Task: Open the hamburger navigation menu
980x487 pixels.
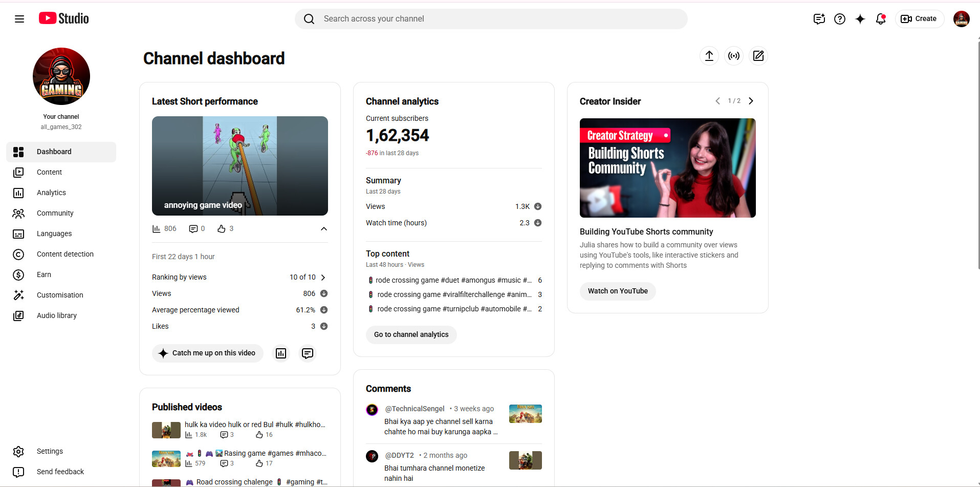Action: [x=19, y=19]
